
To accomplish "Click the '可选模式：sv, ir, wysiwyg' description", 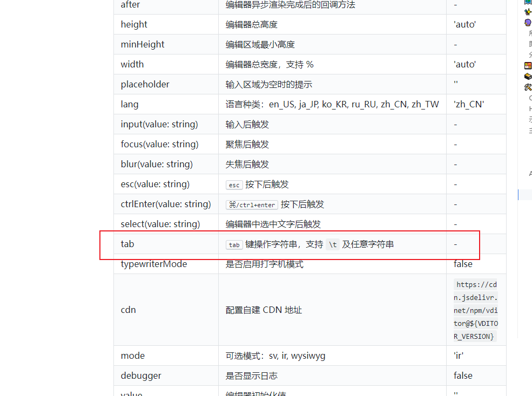I will [275, 356].
